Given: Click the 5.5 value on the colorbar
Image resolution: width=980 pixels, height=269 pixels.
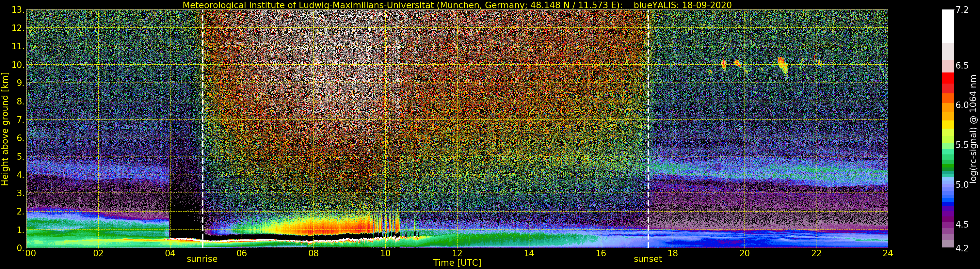Looking at the screenshot, I should click(962, 145).
